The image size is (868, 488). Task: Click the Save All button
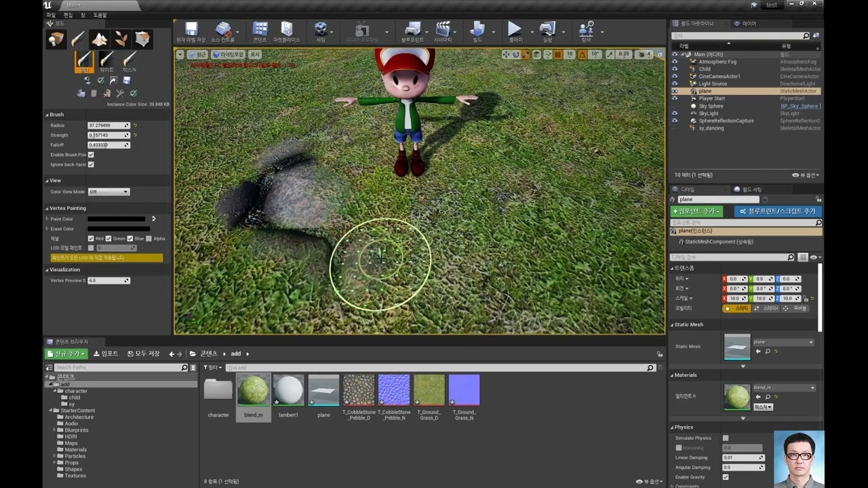(x=143, y=354)
